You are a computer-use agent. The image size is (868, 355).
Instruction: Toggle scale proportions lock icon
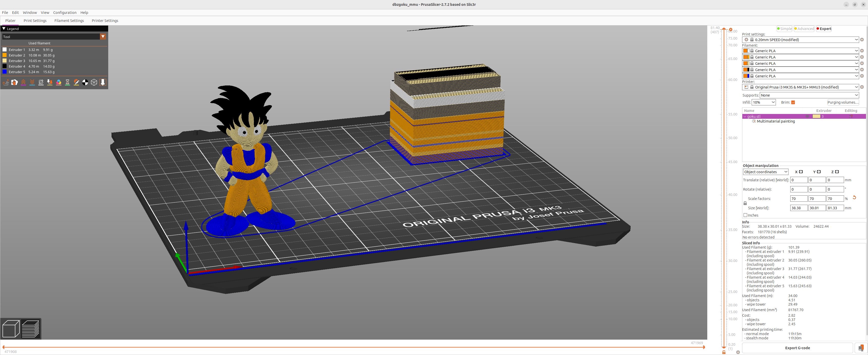tap(745, 203)
